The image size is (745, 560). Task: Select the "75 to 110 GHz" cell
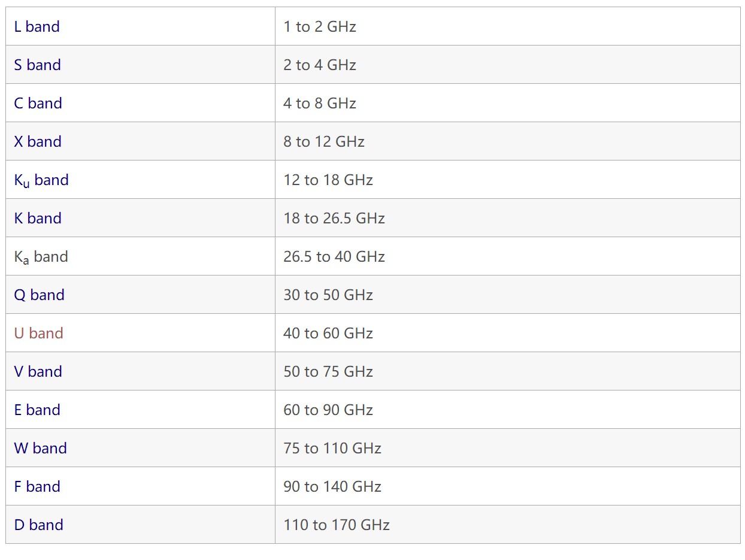[x=332, y=448]
